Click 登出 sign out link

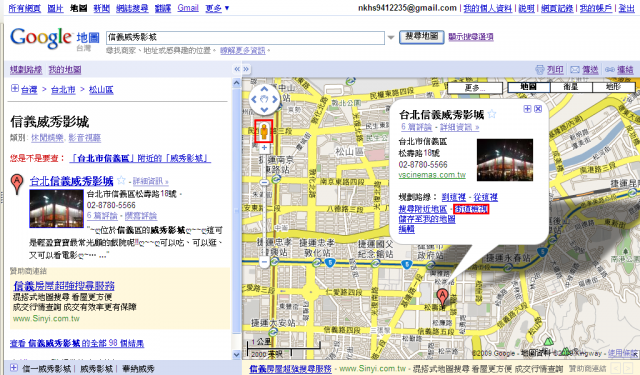[627, 8]
